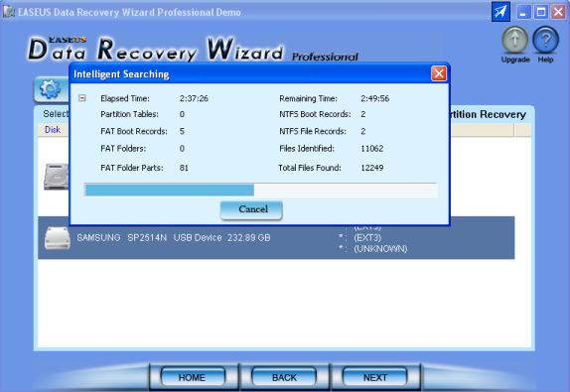Click the Elapsed Time value 2:37:26
Image resolution: width=570 pixels, height=392 pixels.
tap(194, 98)
